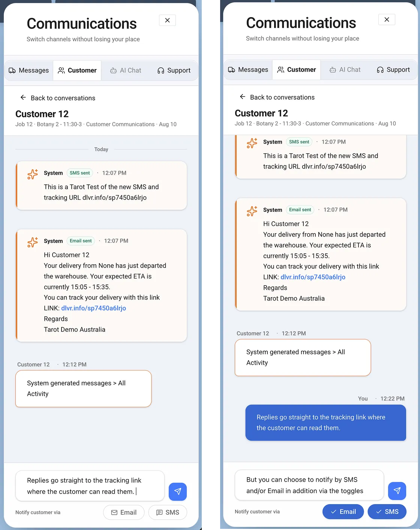The height and width of the screenshot is (530, 420).
Task: Go back to conversations in right panel
Action: pyautogui.click(x=277, y=97)
